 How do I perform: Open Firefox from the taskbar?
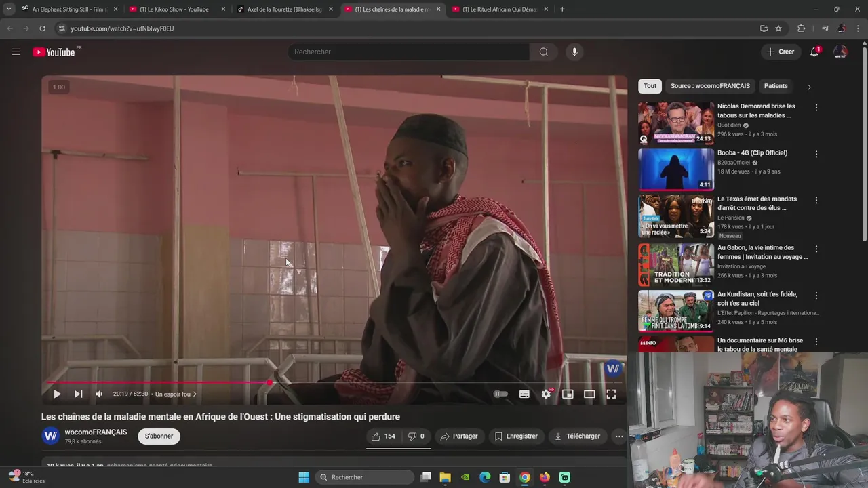(x=545, y=477)
